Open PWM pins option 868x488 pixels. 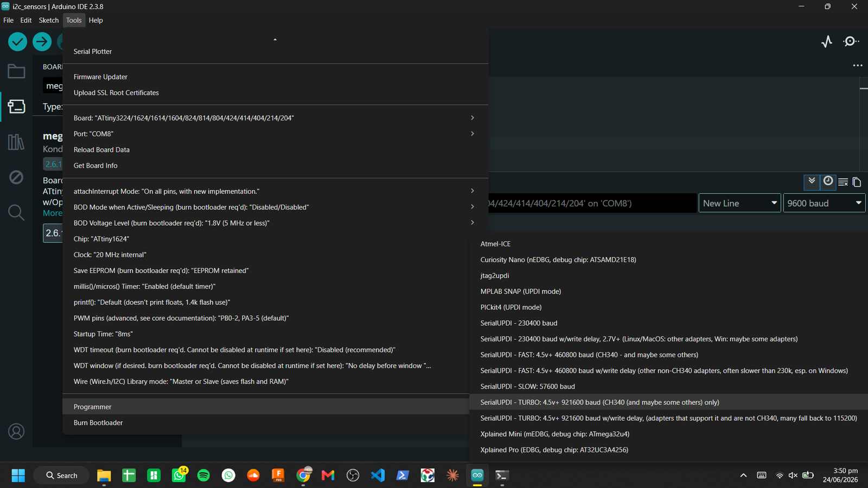(266, 318)
